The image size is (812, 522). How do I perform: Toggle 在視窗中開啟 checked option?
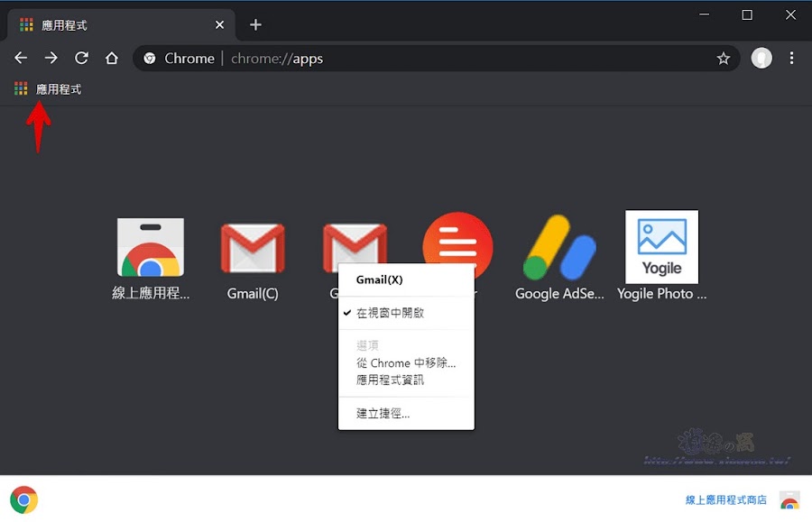click(406, 313)
